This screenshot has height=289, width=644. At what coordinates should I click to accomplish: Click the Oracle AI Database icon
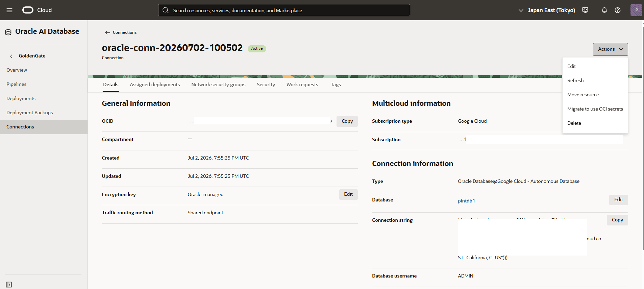8,32
